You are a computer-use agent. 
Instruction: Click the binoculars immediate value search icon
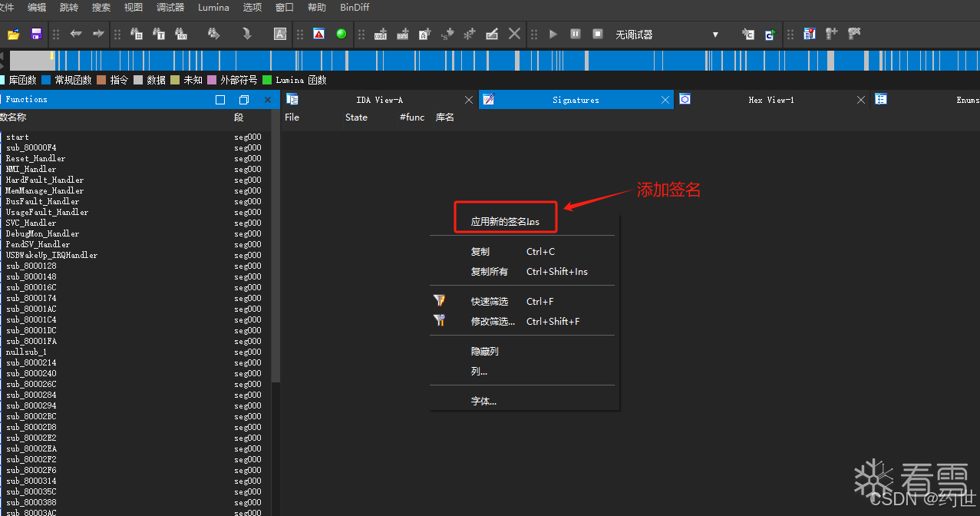pyautogui.click(x=137, y=34)
